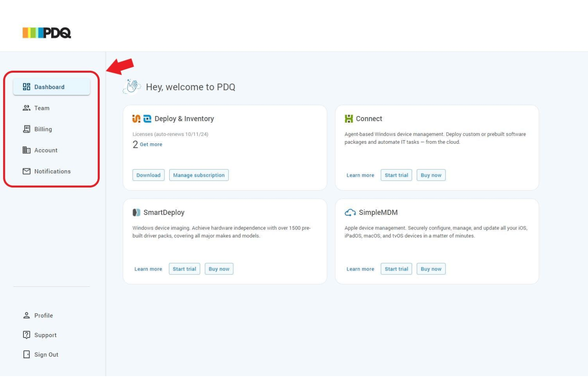588x392 pixels.
Task: Click the SimpleMDM card title
Action: [x=378, y=212]
